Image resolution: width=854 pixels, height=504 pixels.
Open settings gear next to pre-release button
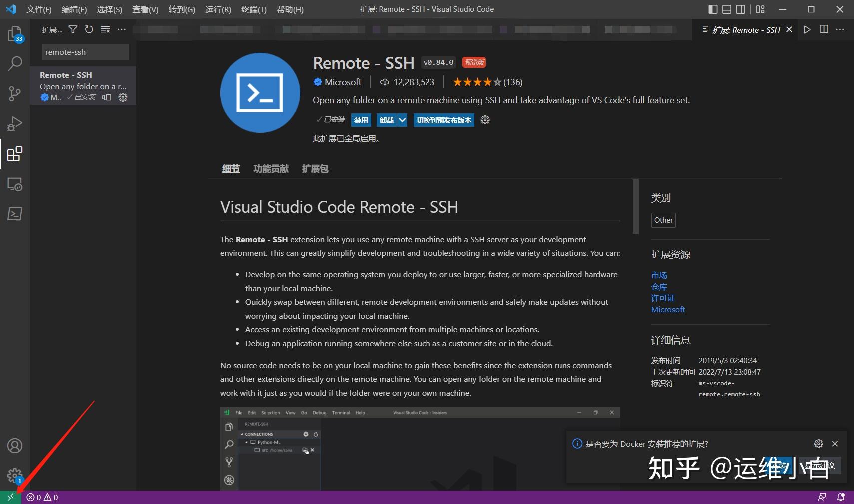485,120
